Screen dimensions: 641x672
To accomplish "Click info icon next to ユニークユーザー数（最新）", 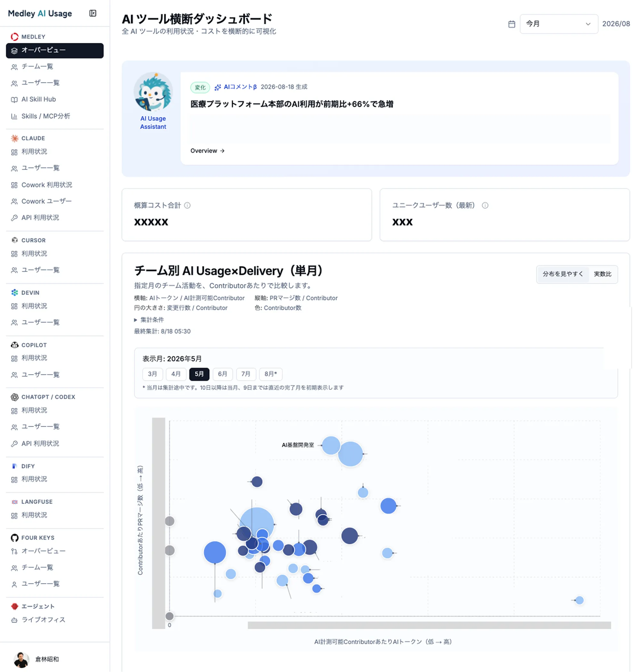I will click(485, 205).
